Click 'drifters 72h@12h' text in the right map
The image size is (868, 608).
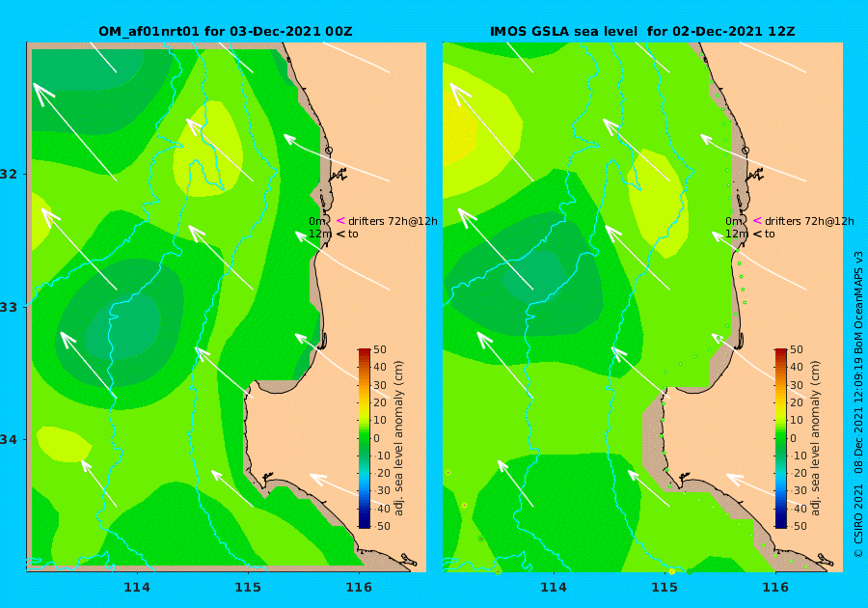pyautogui.click(x=809, y=221)
